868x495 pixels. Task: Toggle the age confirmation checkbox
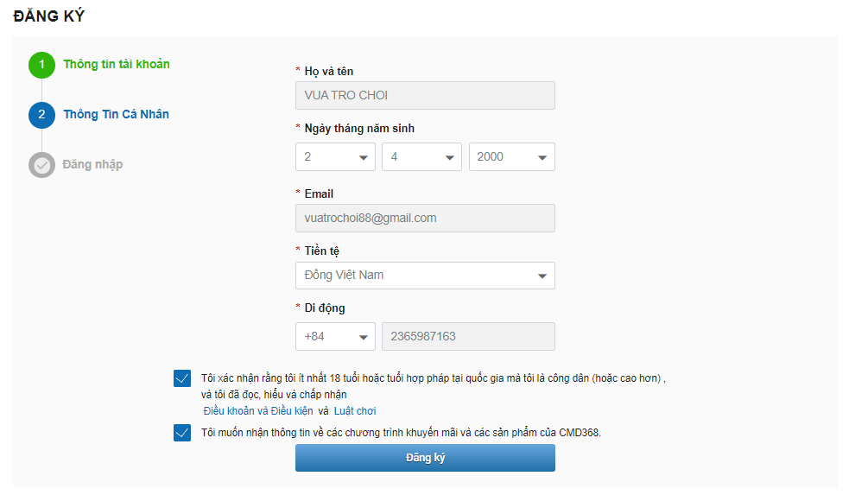(x=182, y=378)
